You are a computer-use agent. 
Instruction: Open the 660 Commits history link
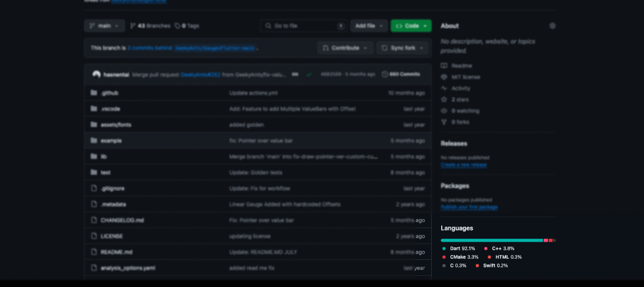click(401, 74)
